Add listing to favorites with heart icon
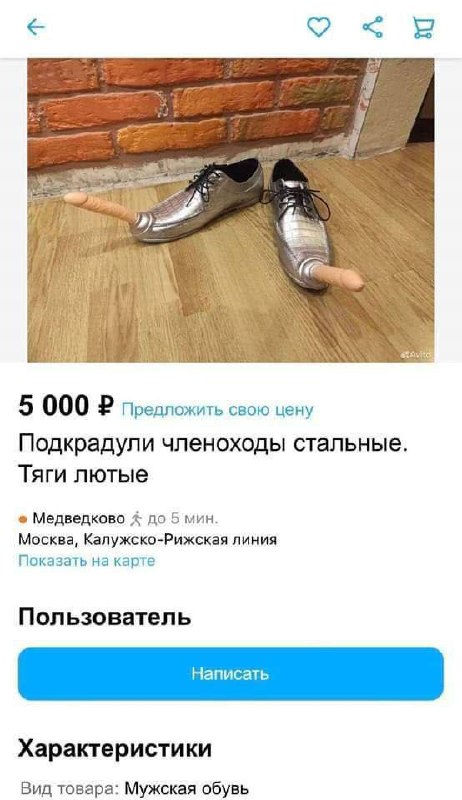The image size is (462, 800). pos(319,27)
